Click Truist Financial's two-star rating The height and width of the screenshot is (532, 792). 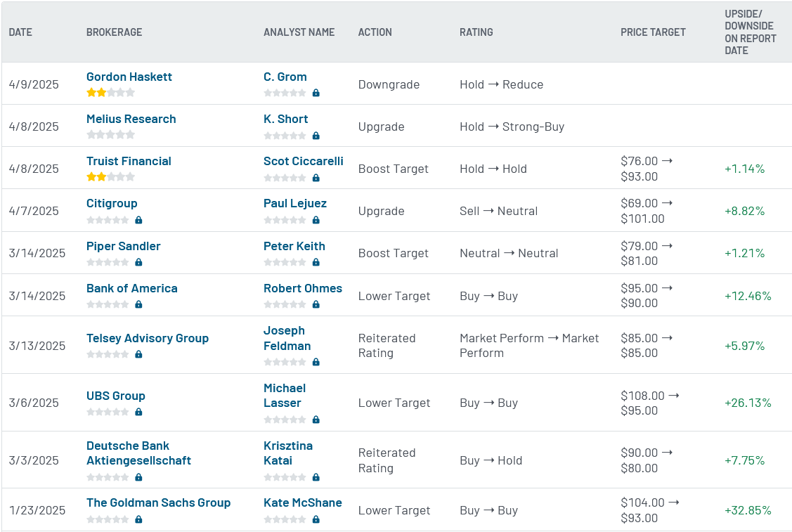(x=110, y=177)
